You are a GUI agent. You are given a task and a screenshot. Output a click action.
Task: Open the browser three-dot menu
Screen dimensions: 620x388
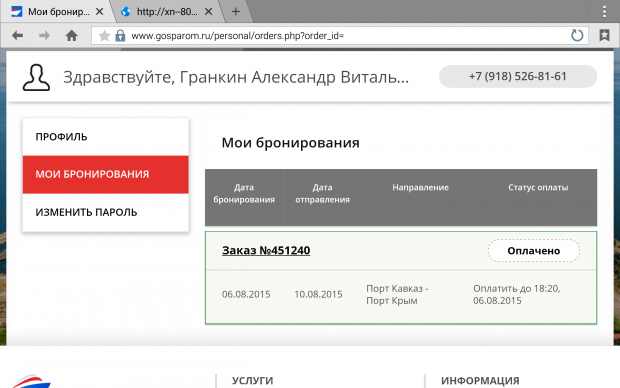coord(604,11)
